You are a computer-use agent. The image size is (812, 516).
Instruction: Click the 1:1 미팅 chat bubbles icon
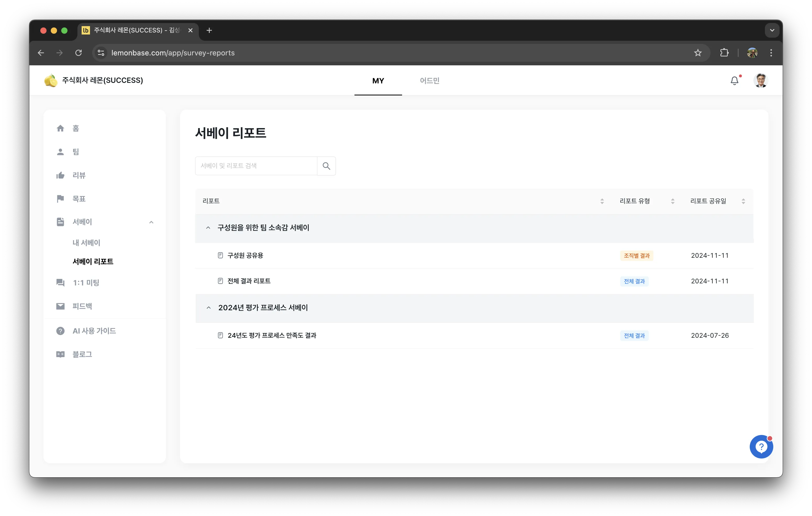[x=60, y=282]
